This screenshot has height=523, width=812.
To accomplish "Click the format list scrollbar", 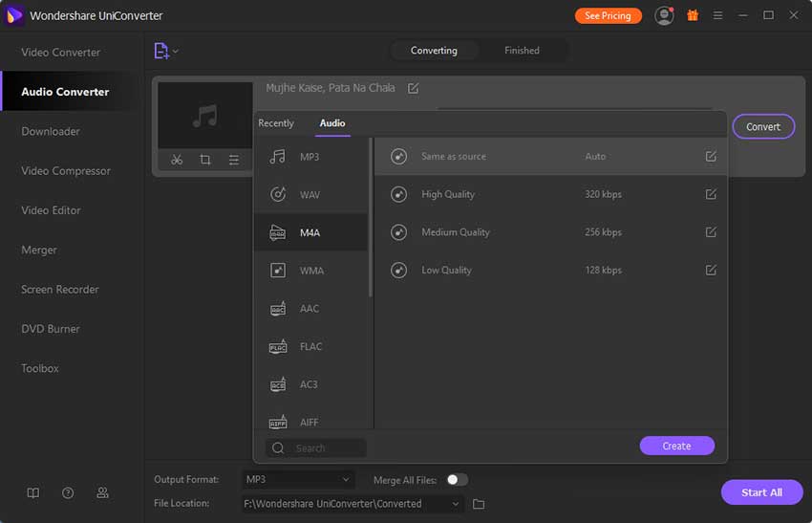I will point(371,217).
